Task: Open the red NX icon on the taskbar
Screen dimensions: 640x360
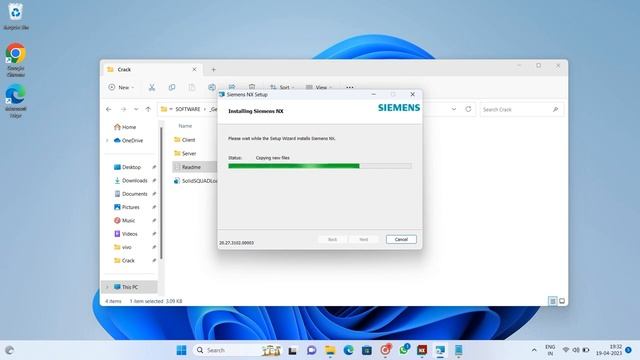Action: (x=422, y=350)
